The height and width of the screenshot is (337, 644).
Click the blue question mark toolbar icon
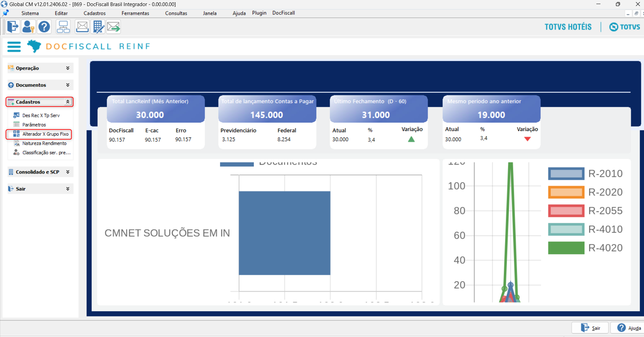(44, 27)
